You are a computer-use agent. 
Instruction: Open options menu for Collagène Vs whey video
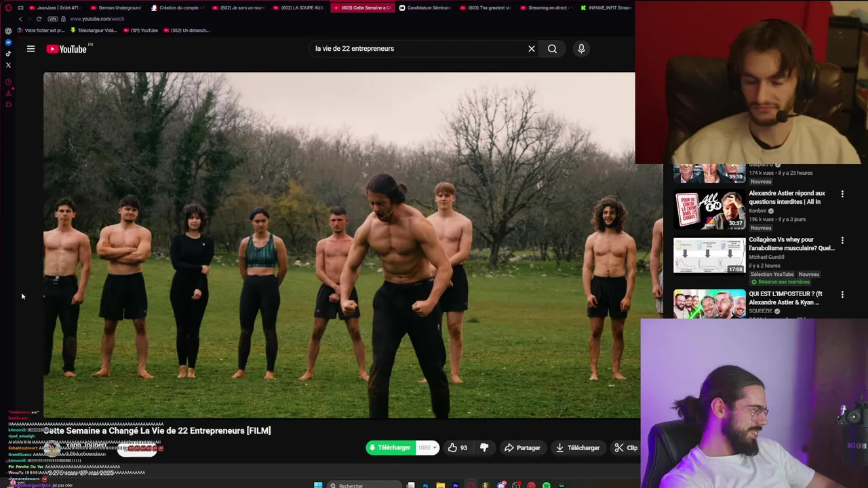point(842,241)
